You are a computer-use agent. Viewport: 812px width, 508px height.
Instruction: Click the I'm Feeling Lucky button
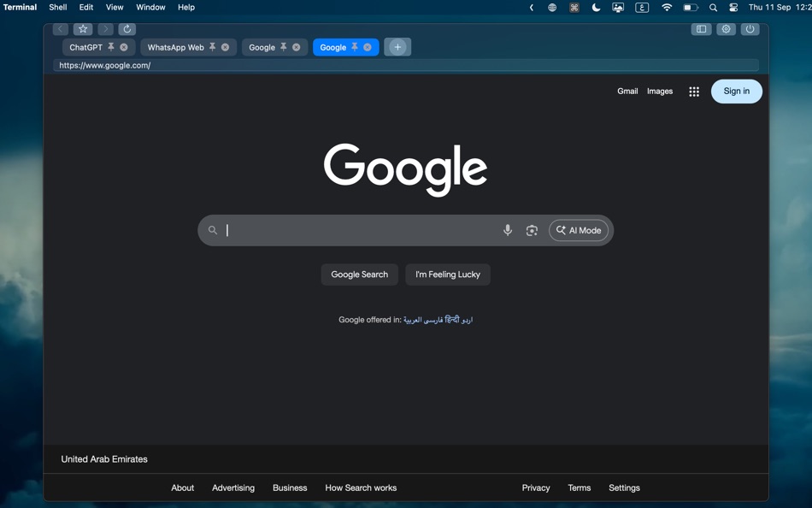[448, 275]
